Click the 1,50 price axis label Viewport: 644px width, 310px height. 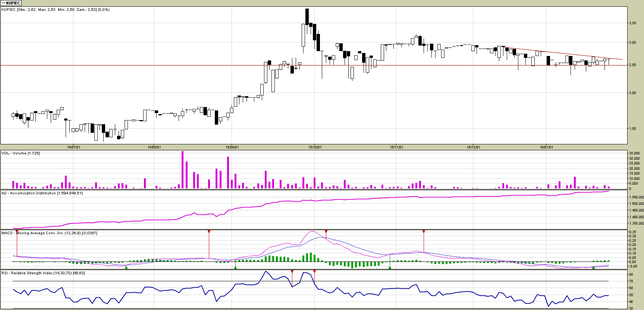coord(632,129)
